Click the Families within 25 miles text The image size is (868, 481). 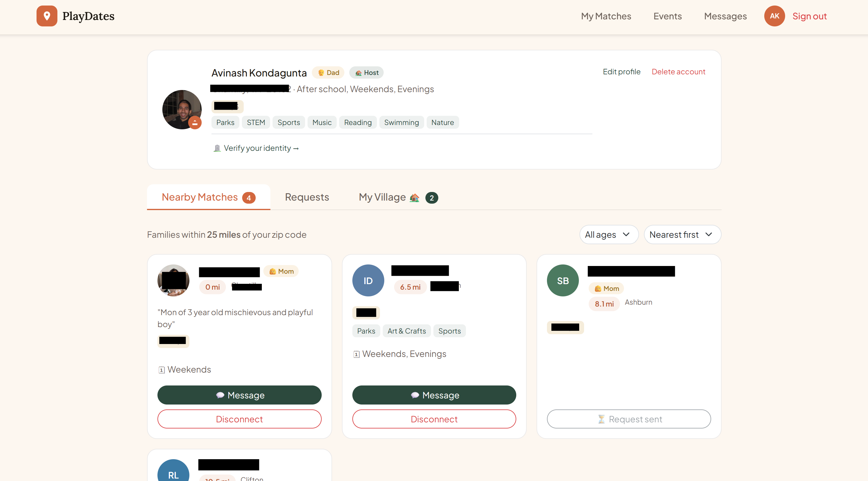tap(227, 234)
